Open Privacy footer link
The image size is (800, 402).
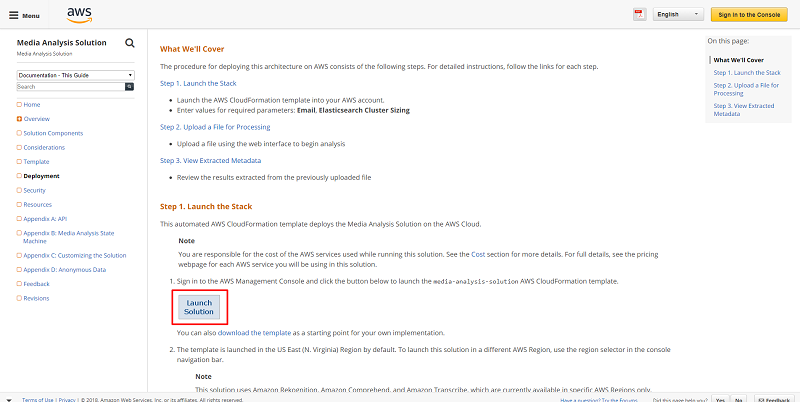coord(67,399)
